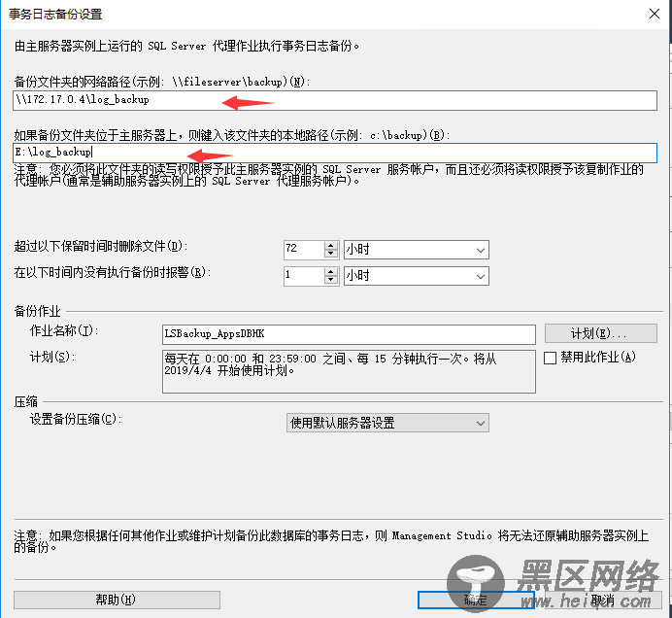
Task: Click the network path field for the backup folder
Action: click(x=335, y=100)
